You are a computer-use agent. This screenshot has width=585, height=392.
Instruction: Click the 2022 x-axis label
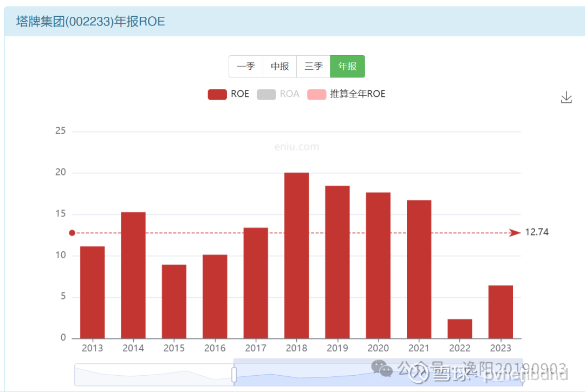click(460, 348)
